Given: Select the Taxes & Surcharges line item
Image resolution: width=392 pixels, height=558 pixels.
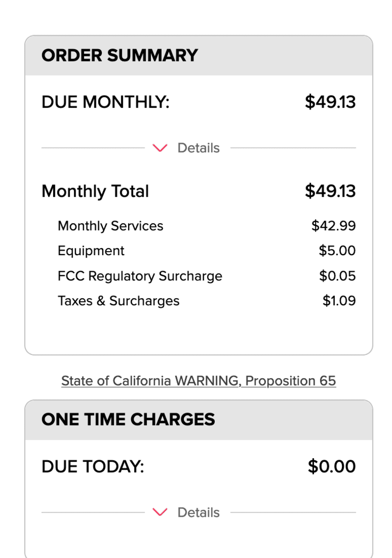Looking at the screenshot, I should 207,301.
